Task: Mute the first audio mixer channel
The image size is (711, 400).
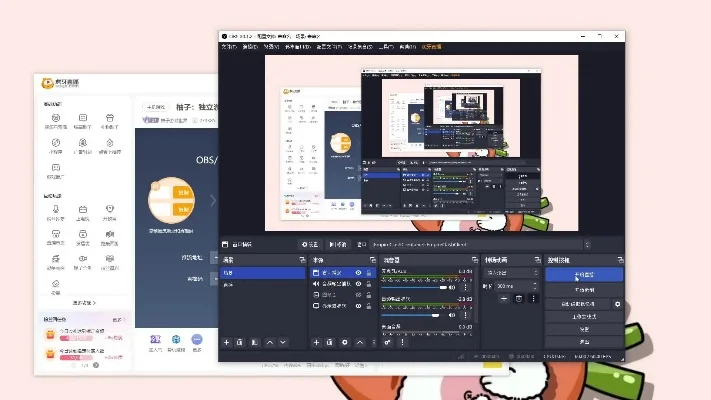Action: click(452, 287)
